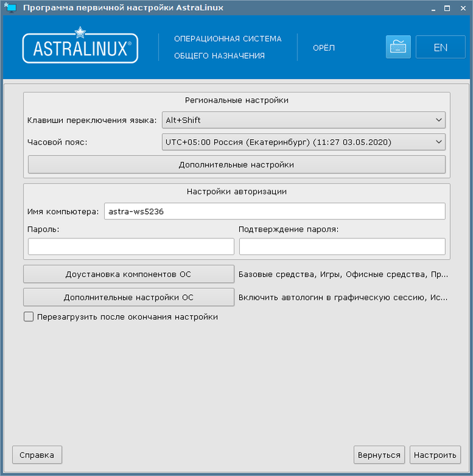Click 'Региональные настройки' section title

click(x=236, y=100)
